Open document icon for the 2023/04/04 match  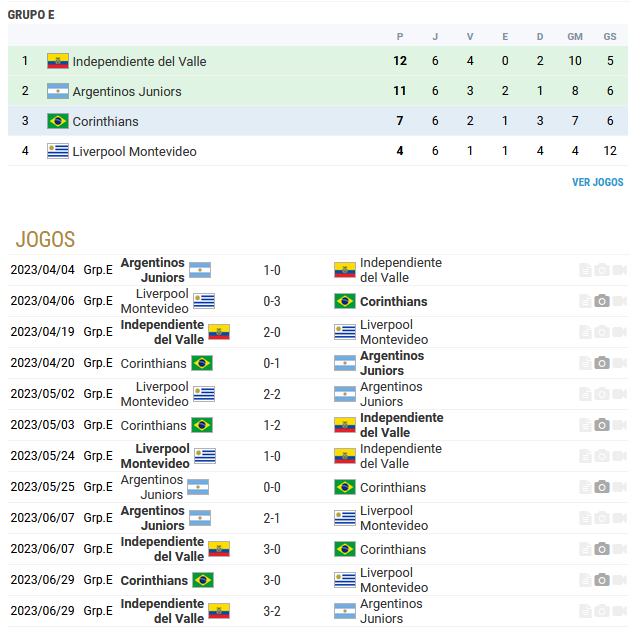click(x=585, y=270)
